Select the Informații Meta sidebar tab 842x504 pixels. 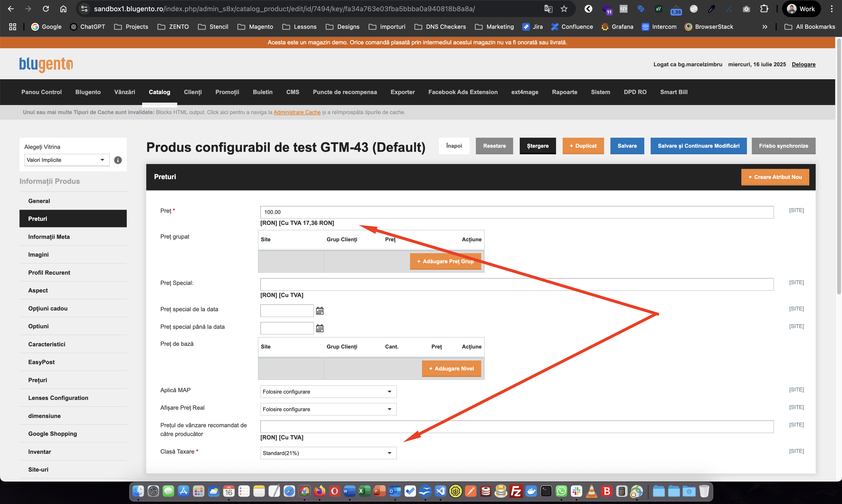tap(73, 237)
